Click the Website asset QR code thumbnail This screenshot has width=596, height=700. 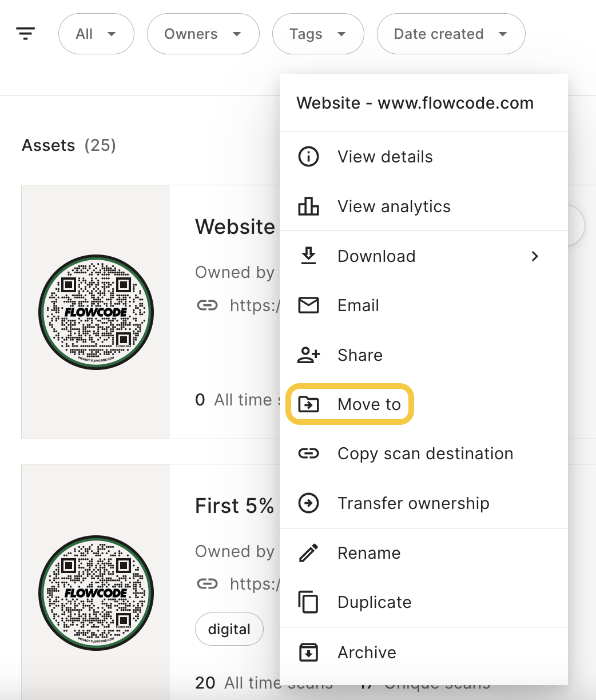(96, 312)
